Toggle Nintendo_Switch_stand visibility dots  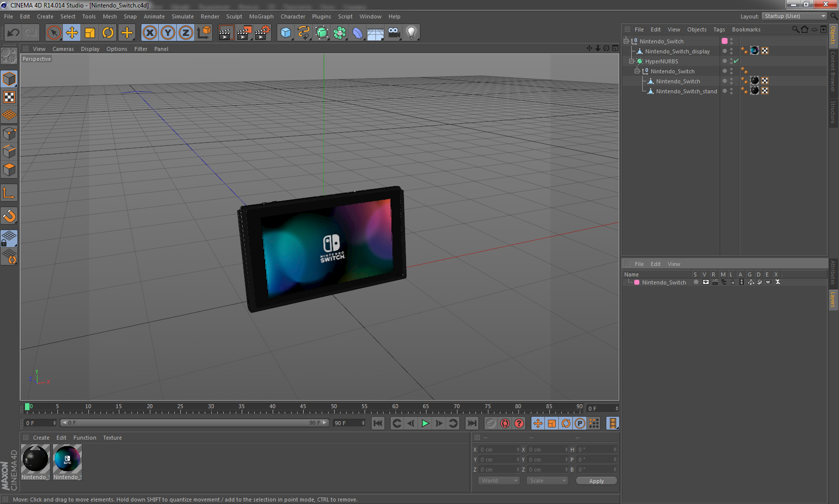pos(732,91)
